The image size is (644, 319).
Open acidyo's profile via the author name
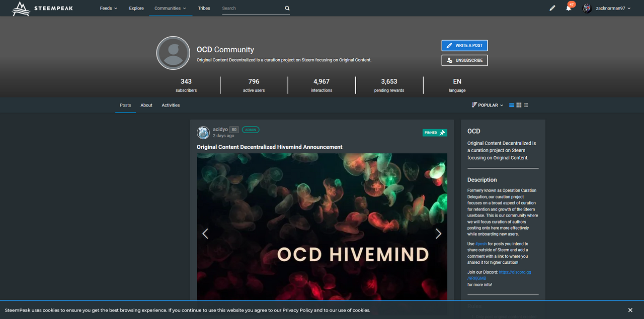(x=220, y=130)
